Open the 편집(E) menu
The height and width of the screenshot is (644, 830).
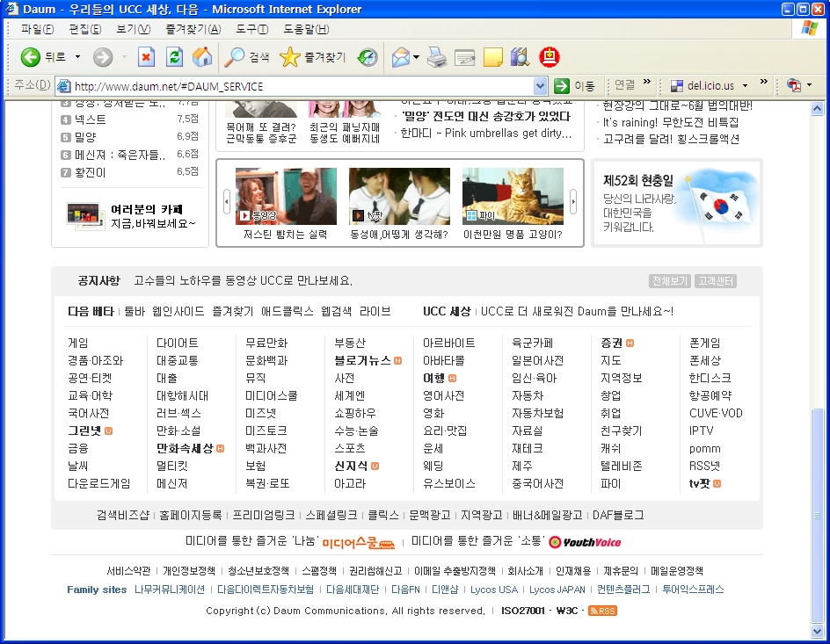[85, 29]
